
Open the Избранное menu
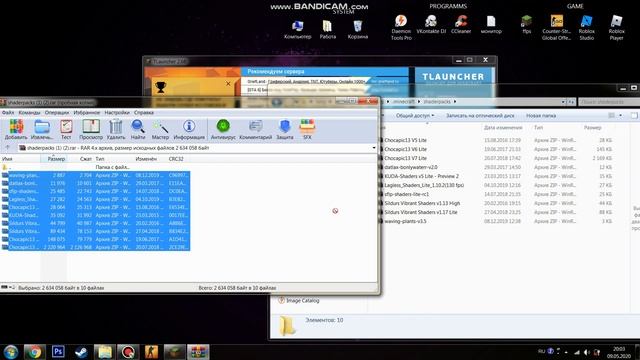pyautogui.click(x=87, y=112)
